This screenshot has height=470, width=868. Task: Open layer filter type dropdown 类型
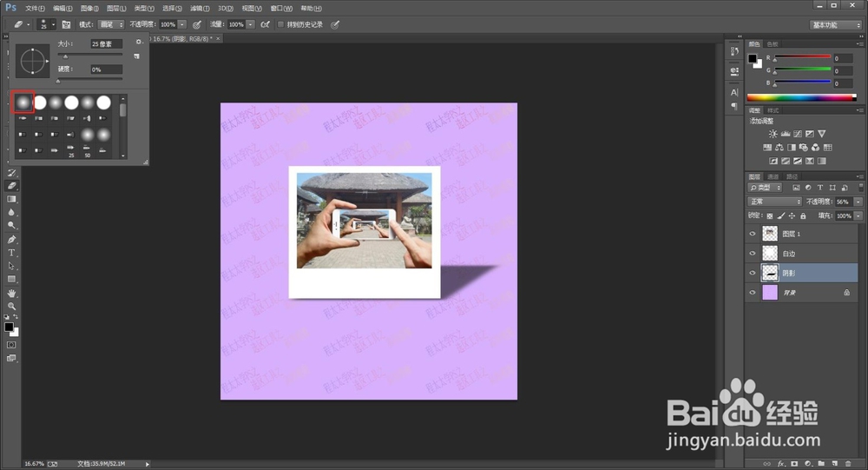765,188
